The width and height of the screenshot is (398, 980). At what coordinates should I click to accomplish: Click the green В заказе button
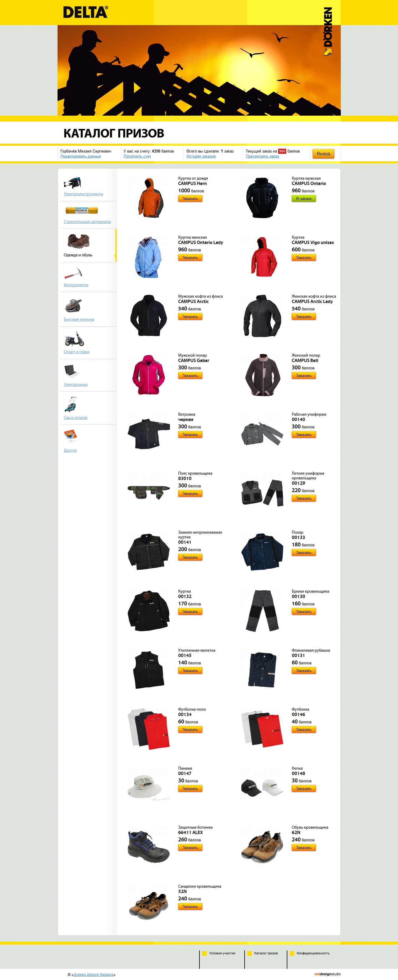(304, 199)
